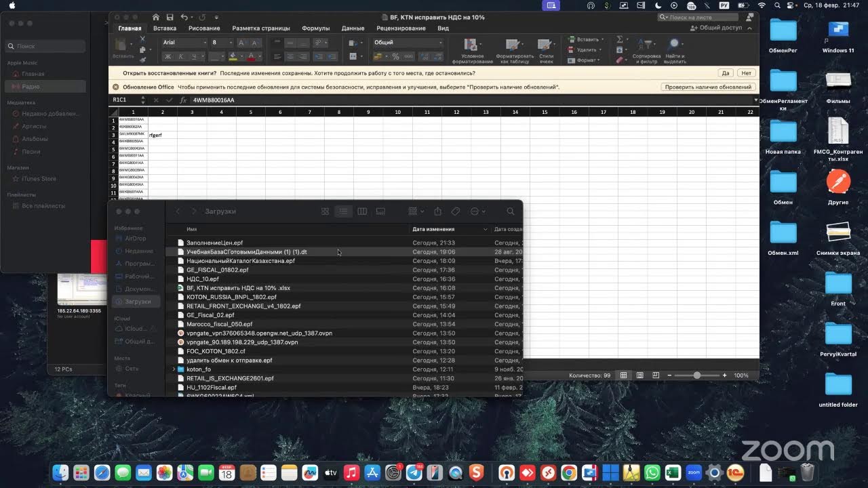
Task: Save the workbook with the Excel floppy icon
Action: coord(170,17)
